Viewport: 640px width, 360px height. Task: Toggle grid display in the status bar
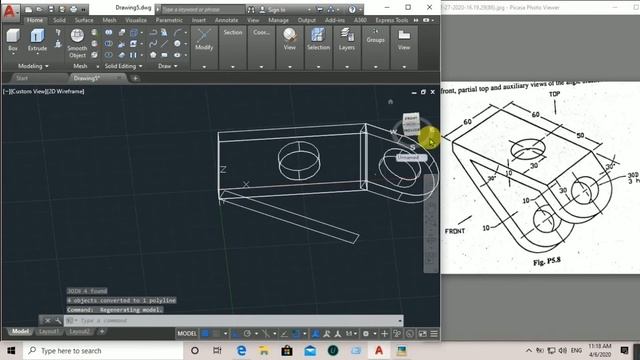click(x=205, y=333)
